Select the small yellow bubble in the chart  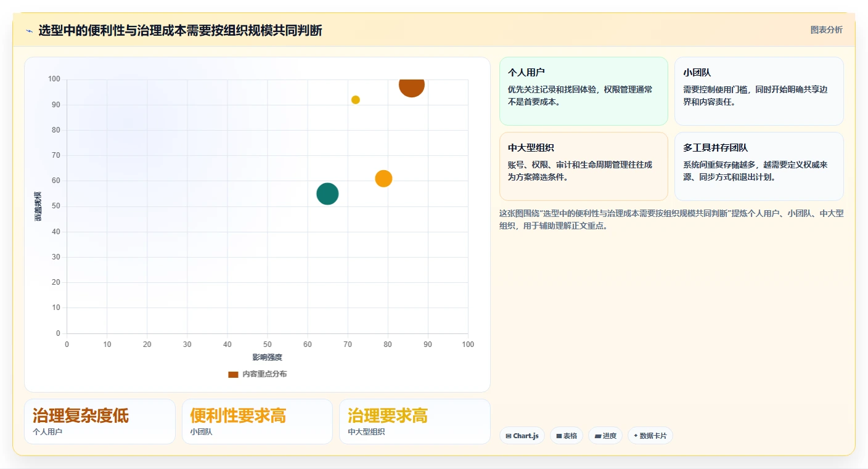click(356, 100)
